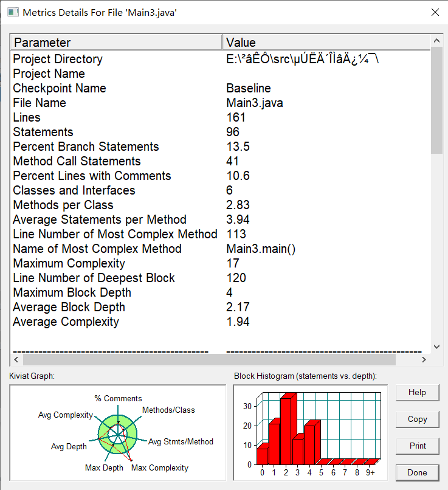This screenshot has width=448, height=490.
Task: Click the Main3.java value
Action: [x=255, y=103]
